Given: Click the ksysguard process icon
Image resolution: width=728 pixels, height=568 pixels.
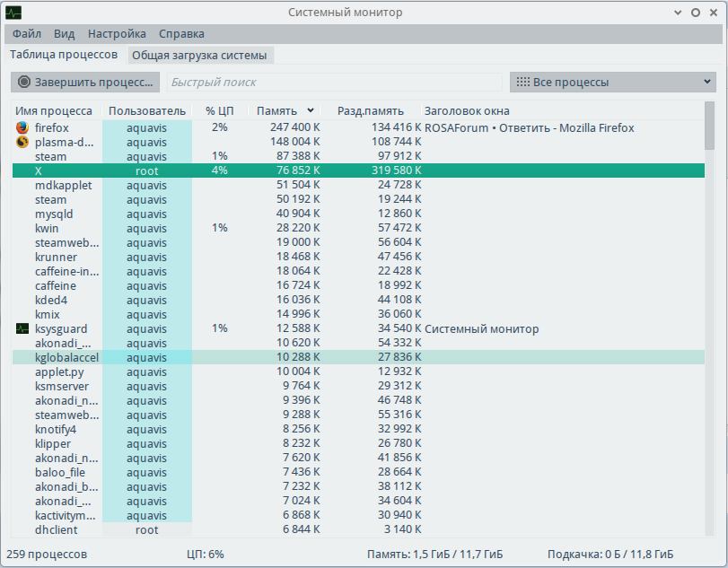Looking at the screenshot, I should (x=22, y=328).
